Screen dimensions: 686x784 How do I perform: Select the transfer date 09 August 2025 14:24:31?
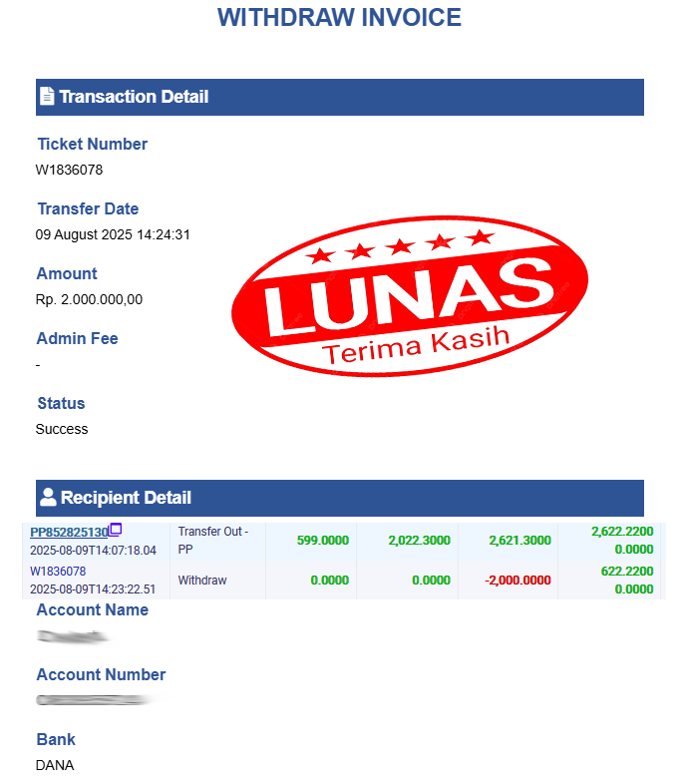click(x=113, y=234)
